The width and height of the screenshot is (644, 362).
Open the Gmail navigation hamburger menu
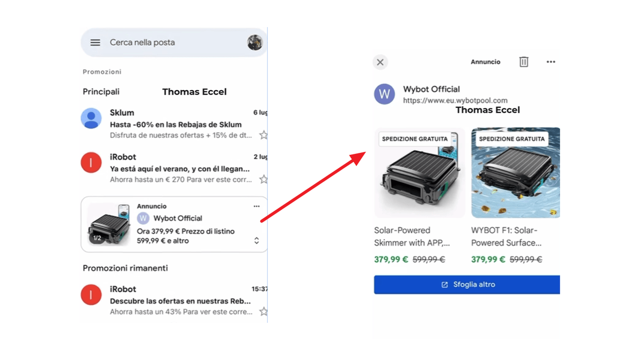(95, 42)
